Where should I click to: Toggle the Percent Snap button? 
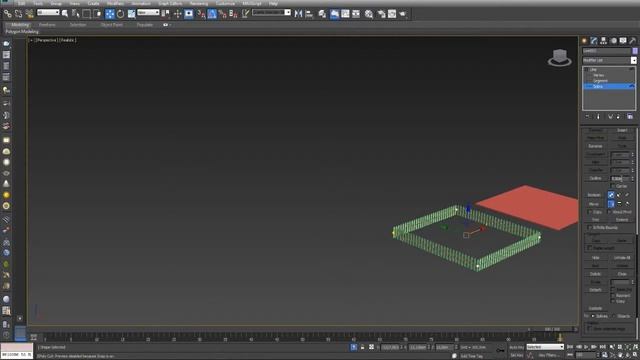[x=222, y=14]
